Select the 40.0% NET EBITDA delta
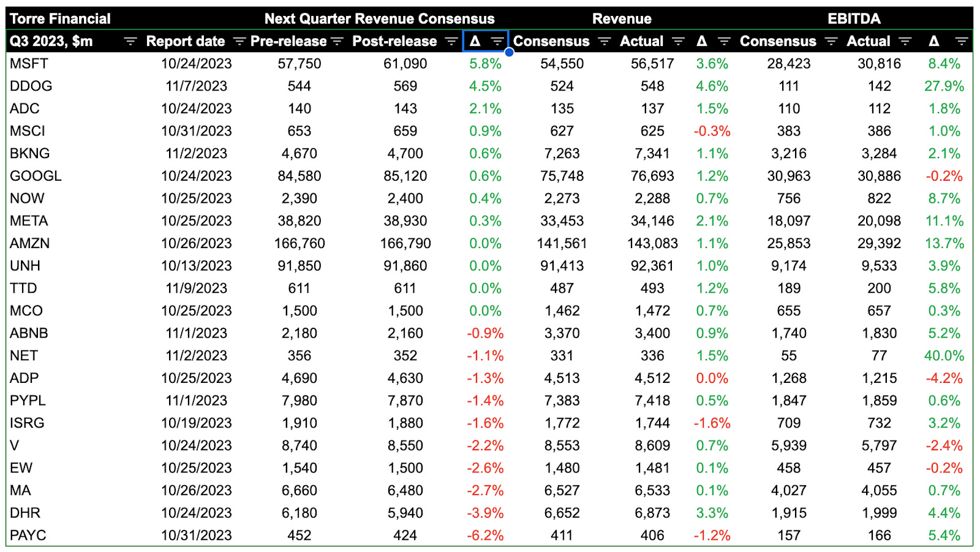Image resolution: width=980 pixels, height=552 pixels. (944, 356)
